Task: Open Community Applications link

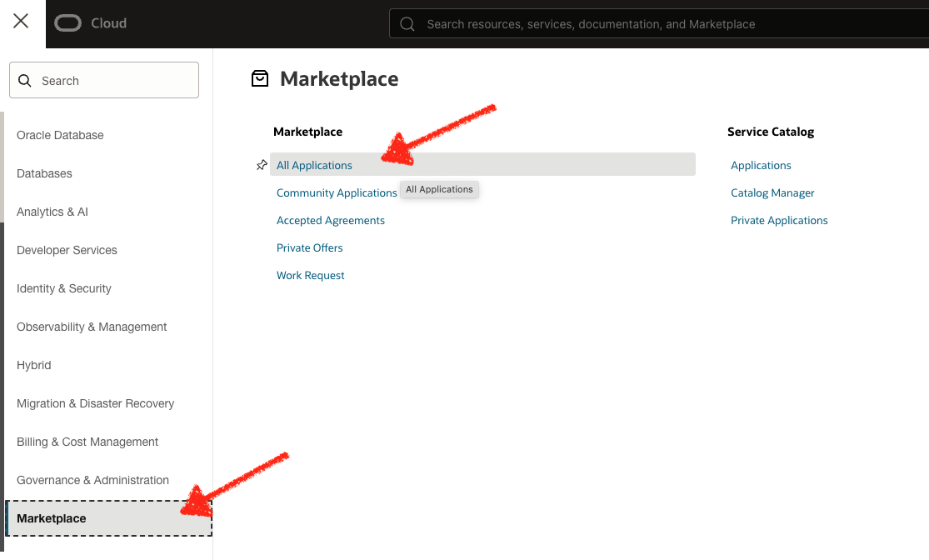Action: (337, 192)
